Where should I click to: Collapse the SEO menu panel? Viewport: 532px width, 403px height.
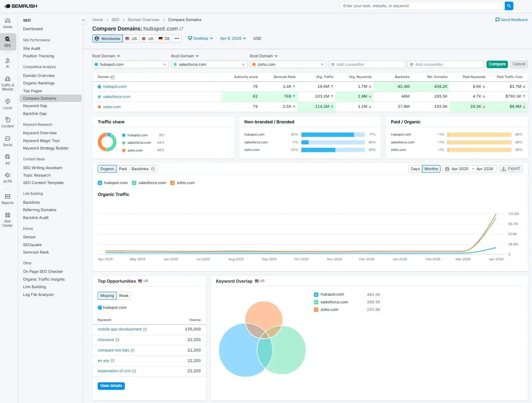click(x=83, y=20)
